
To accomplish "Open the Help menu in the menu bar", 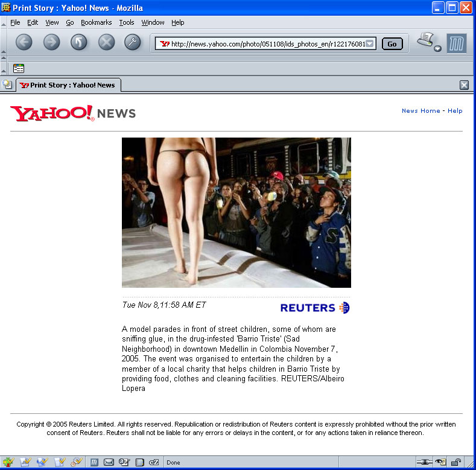I will [177, 22].
